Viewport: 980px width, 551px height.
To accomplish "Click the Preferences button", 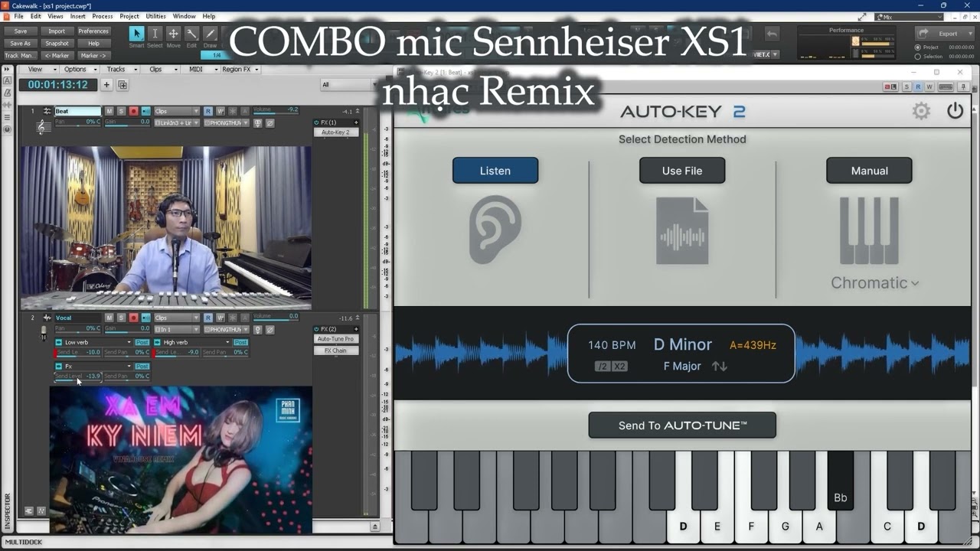I will coord(93,31).
